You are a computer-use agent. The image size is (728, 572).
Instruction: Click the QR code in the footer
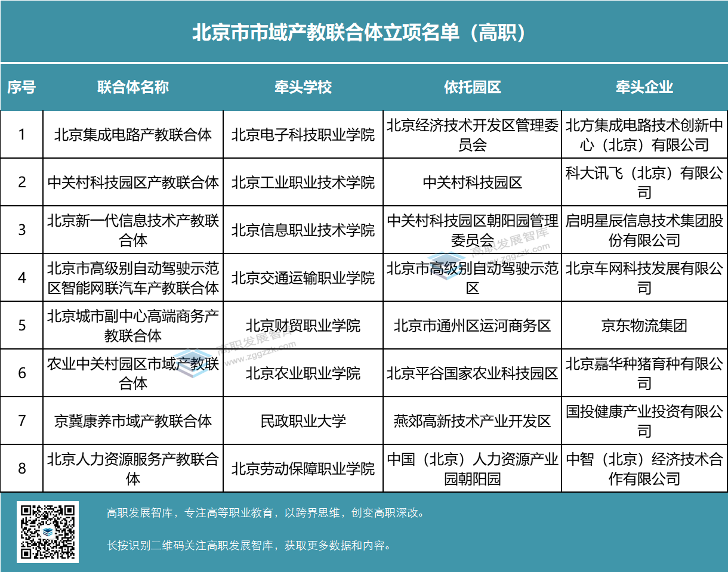[x=48, y=532]
